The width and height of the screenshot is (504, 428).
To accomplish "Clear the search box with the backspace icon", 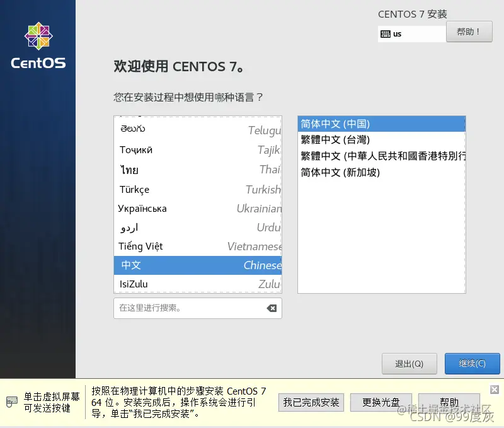I will coord(272,308).
